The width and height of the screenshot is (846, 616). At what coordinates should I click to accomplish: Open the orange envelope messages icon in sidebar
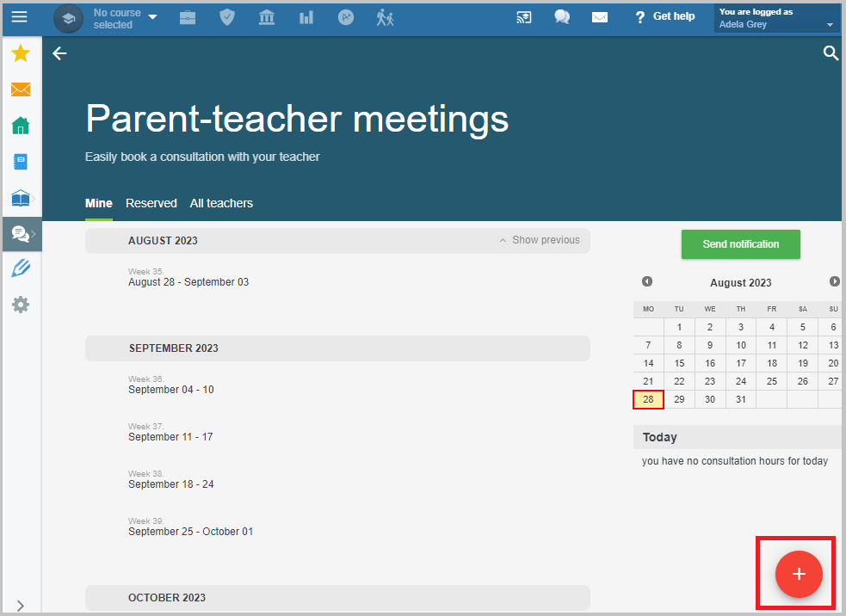pyautogui.click(x=21, y=89)
